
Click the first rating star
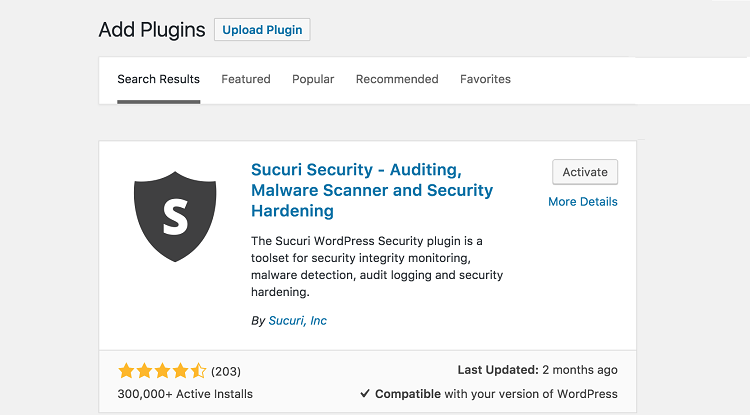(126, 371)
